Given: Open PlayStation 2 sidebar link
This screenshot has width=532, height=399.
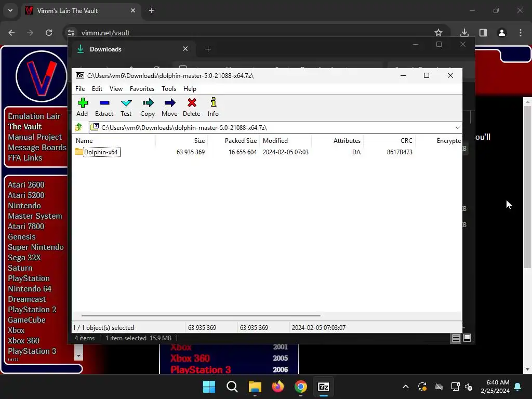Looking at the screenshot, I should pos(32,310).
